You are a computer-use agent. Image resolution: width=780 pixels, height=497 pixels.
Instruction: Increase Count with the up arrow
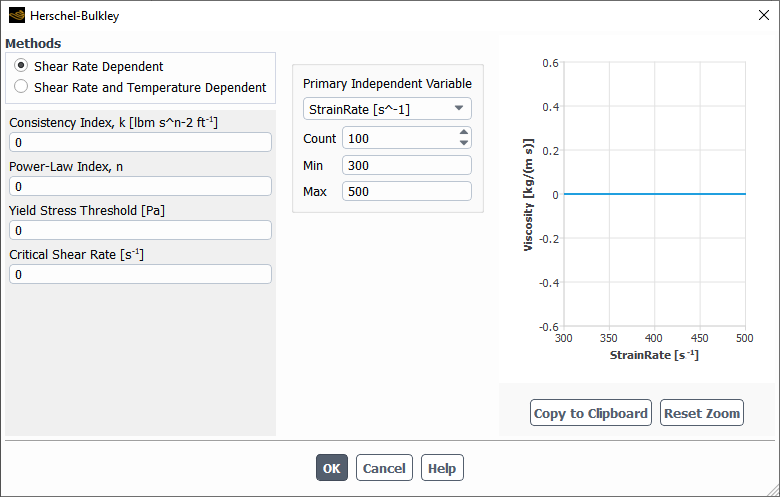click(463, 133)
